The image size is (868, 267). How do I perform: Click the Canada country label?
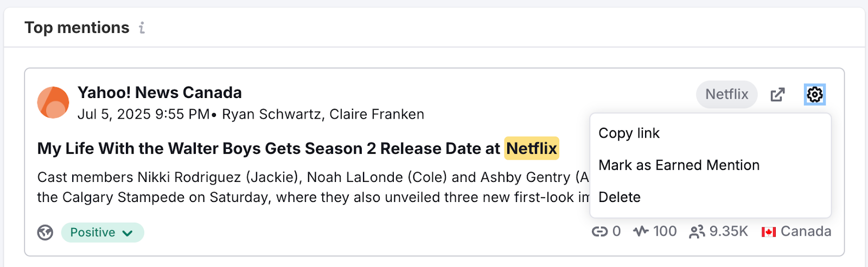806,232
